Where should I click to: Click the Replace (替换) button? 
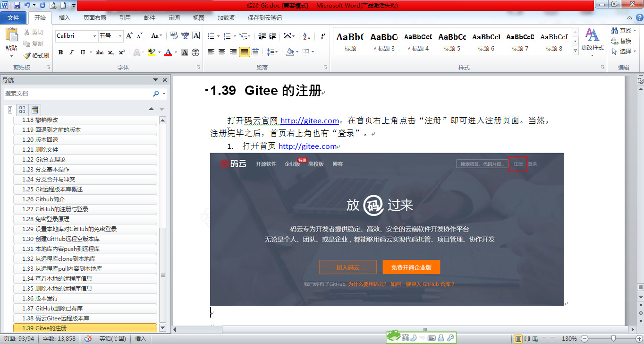(621, 41)
